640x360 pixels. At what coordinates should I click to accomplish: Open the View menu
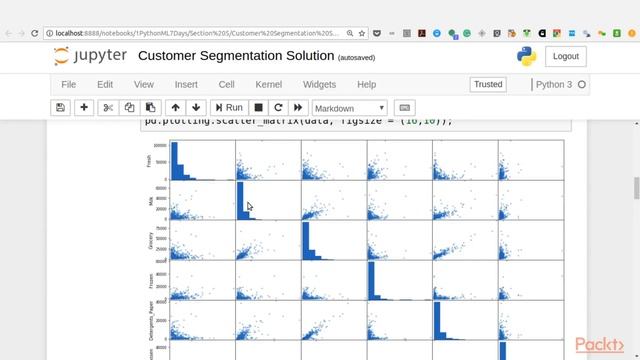click(144, 84)
